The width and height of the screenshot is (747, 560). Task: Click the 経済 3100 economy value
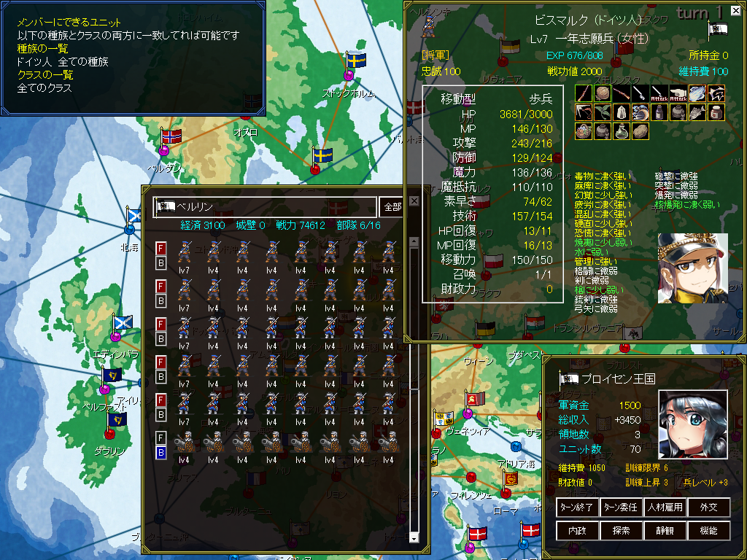203,225
